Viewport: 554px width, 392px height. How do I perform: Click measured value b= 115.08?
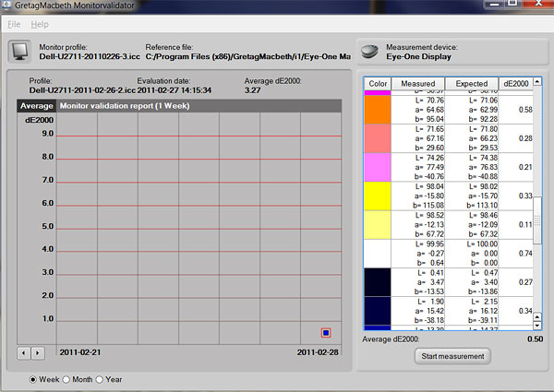(428, 206)
